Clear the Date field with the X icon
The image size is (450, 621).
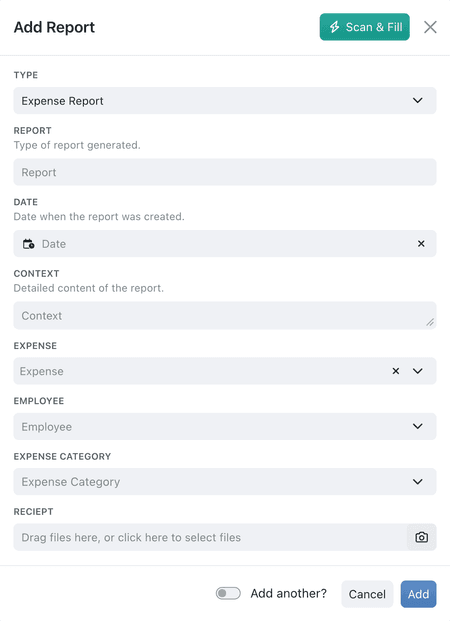click(x=421, y=244)
